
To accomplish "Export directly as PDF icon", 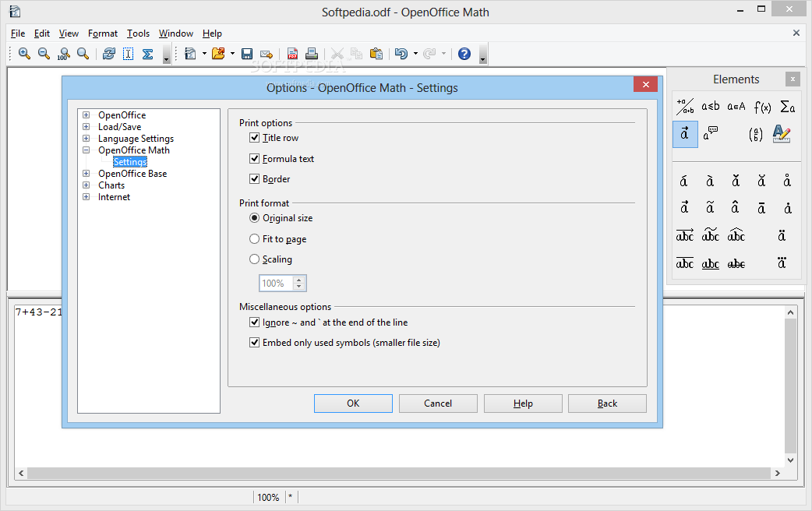I will coord(292,53).
